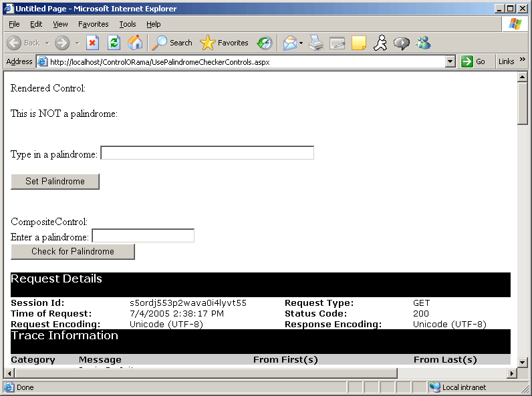Go to the Home page icon
The width and height of the screenshot is (532, 396).
coord(135,43)
